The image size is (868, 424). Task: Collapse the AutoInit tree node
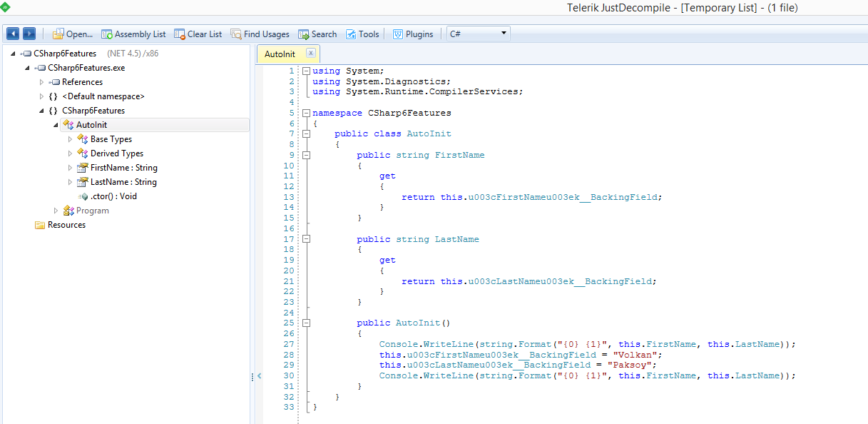point(57,124)
